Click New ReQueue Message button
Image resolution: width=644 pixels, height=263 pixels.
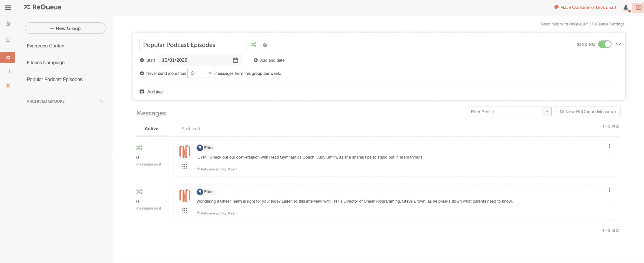(x=587, y=112)
